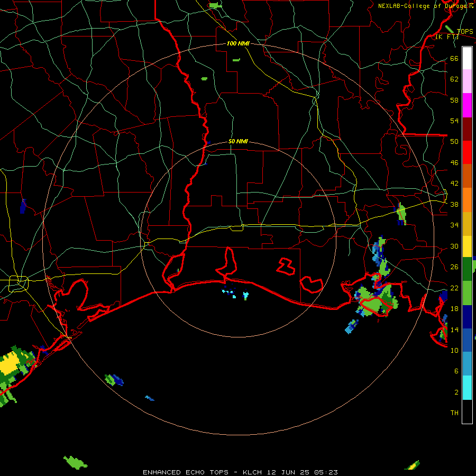
Task: Click the "(K FT)" units label
Action: click(x=447, y=37)
